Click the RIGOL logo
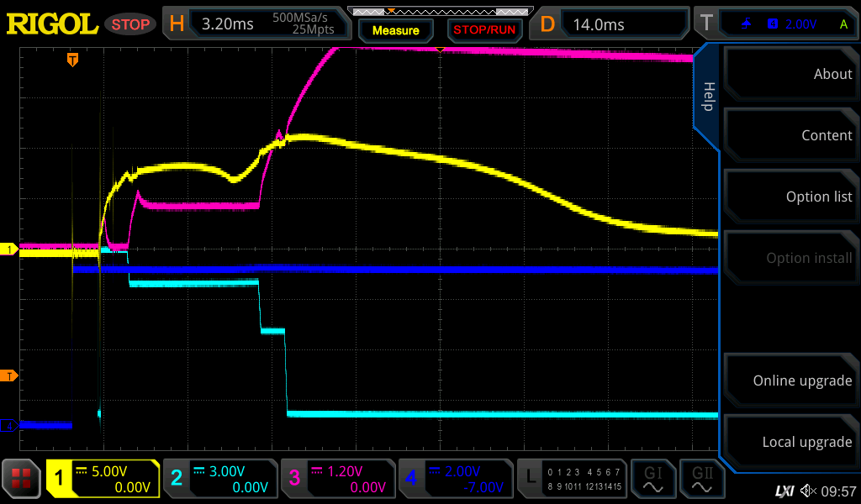The width and height of the screenshot is (861, 504). (x=52, y=24)
